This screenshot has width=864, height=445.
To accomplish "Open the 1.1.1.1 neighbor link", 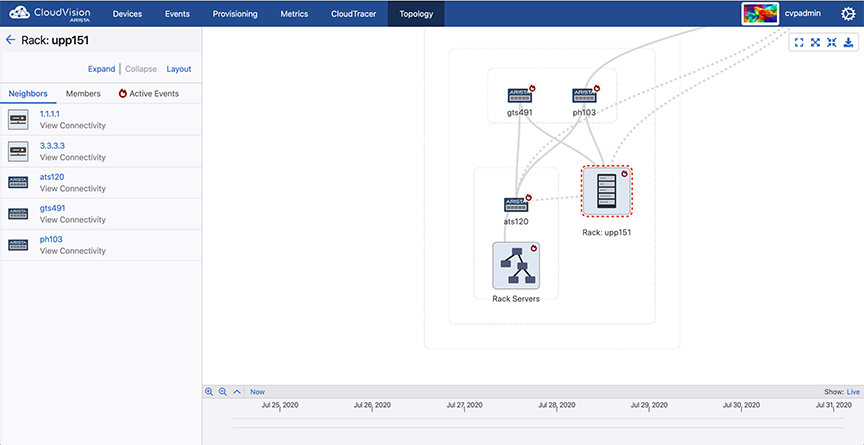I will [x=50, y=114].
